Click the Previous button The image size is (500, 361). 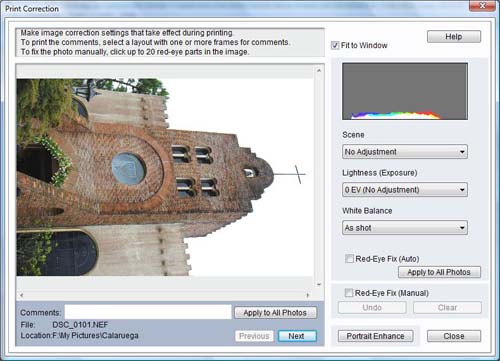(x=254, y=336)
